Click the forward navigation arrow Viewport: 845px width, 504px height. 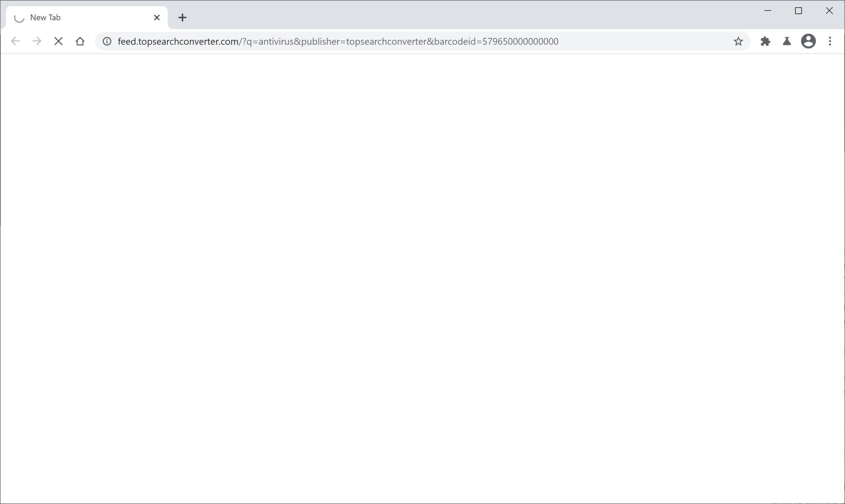(x=36, y=41)
